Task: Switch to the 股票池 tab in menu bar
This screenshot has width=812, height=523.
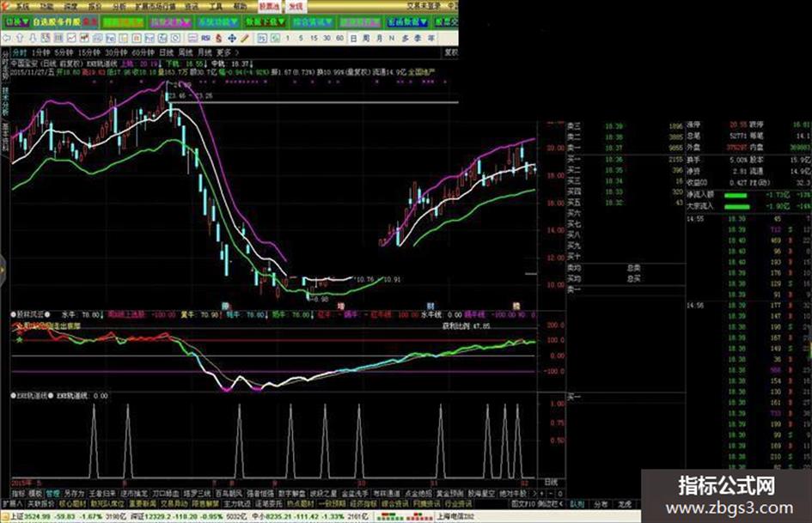Action: point(269,6)
